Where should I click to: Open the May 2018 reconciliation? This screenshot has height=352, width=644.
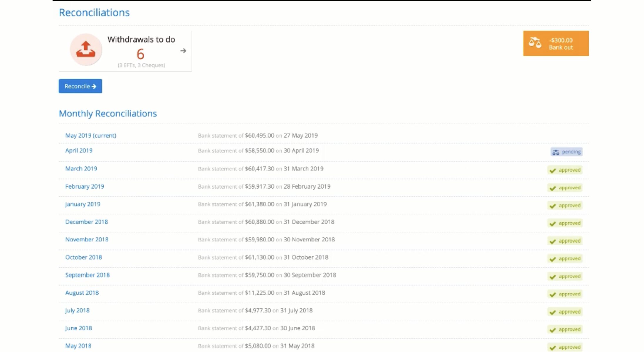tap(78, 346)
